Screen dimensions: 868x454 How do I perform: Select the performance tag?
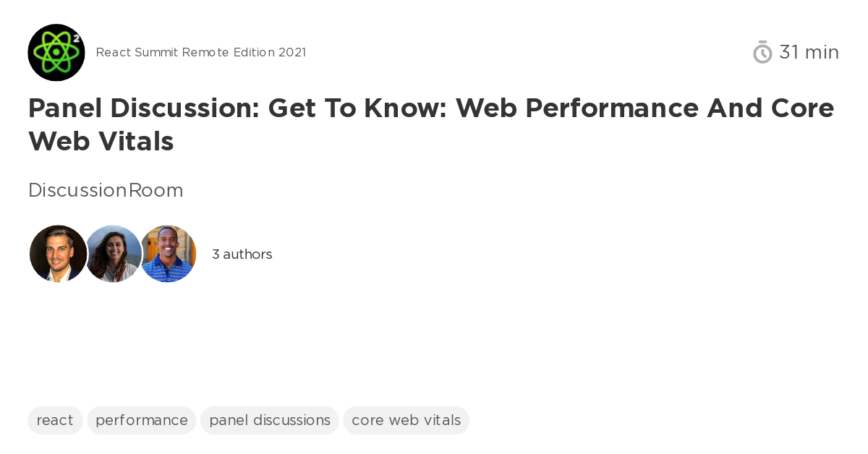click(x=141, y=420)
